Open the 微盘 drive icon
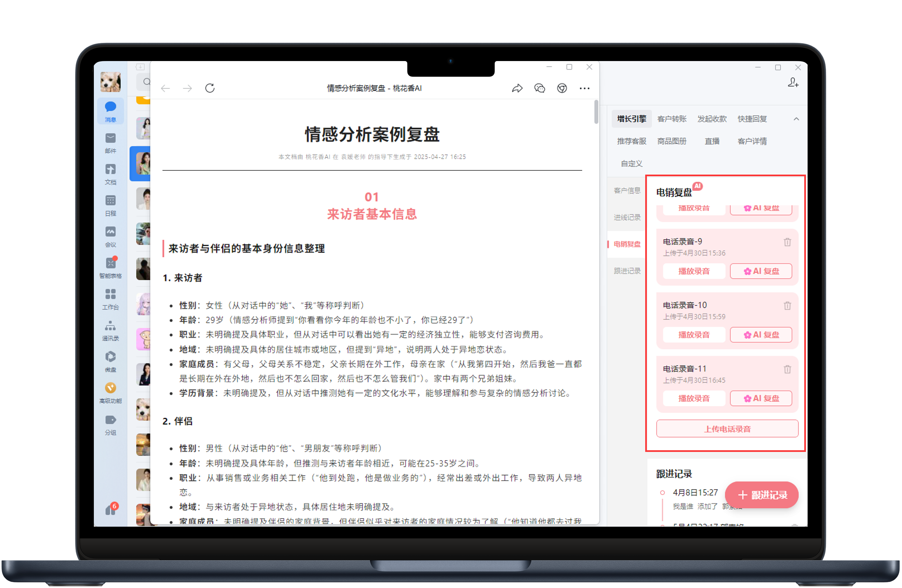 pos(110,361)
